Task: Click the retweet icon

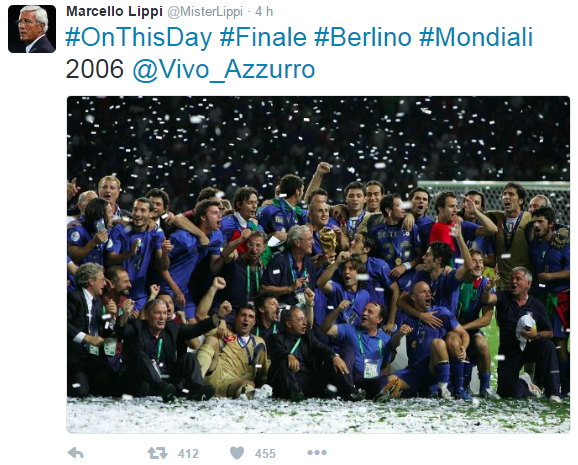Action: point(157,453)
